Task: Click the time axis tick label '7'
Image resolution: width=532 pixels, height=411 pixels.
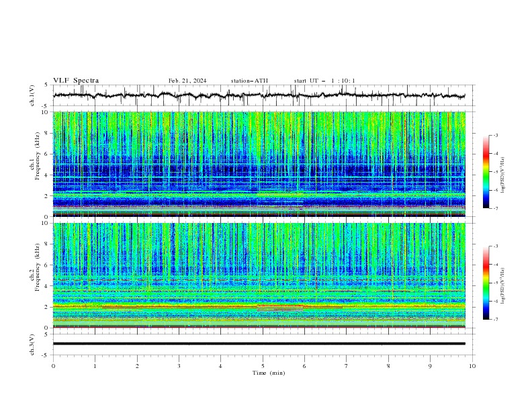Action: click(347, 366)
